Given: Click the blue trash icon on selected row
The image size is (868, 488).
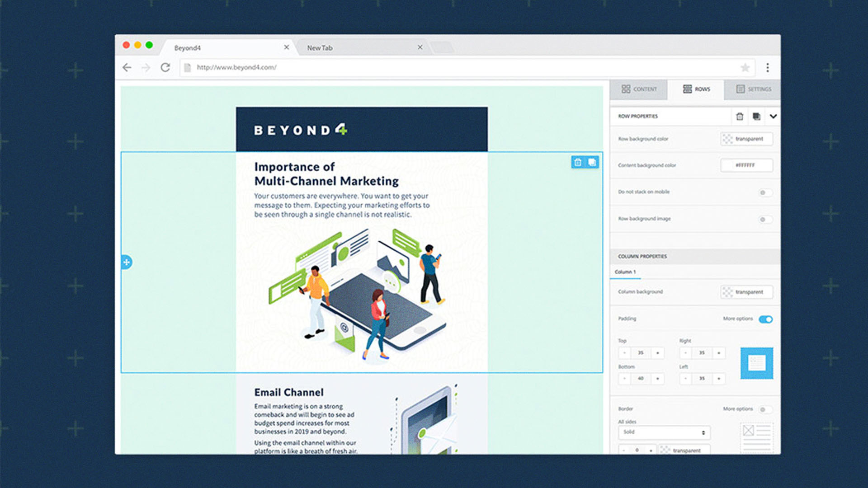Looking at the screenshot, I should click(578, 162).
